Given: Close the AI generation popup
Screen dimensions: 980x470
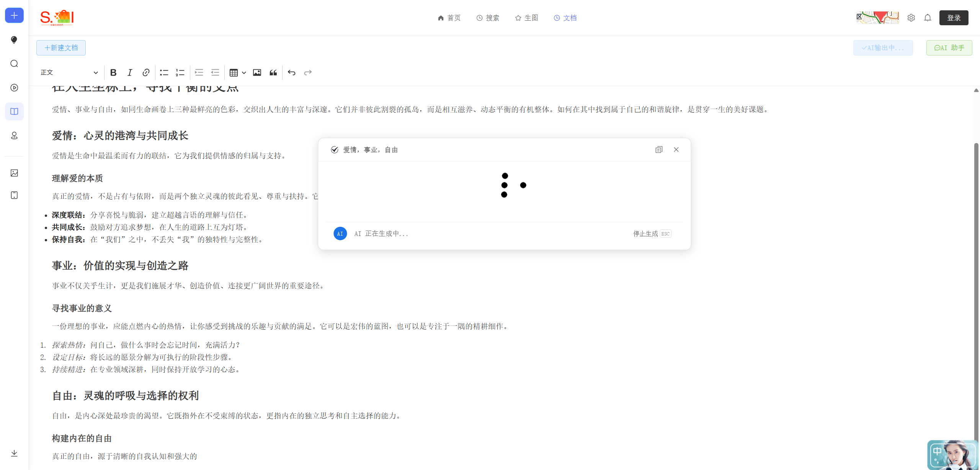Looking at the screenshot, I should click(676, 150).
